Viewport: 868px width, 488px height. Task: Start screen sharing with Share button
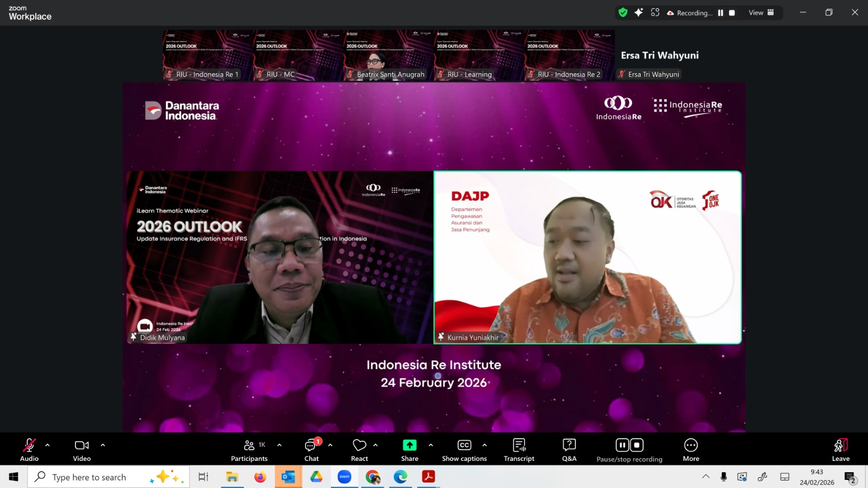(x=410, y=450)
